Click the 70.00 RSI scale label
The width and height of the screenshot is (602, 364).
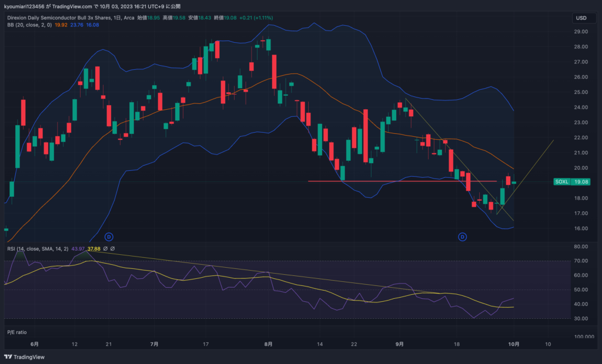pos(581,261)
